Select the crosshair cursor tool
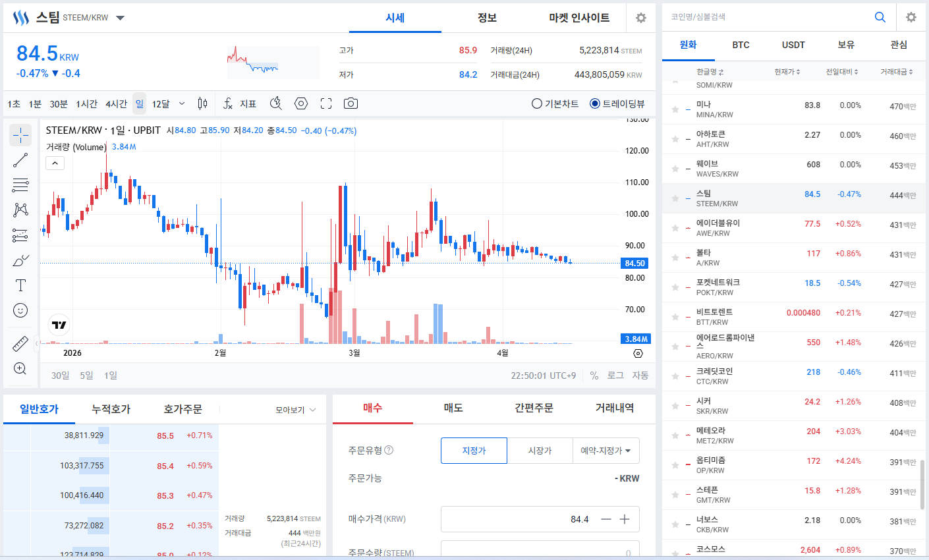Image resolution: width=929 pixels, height=560 pixels. coord(20,135)
